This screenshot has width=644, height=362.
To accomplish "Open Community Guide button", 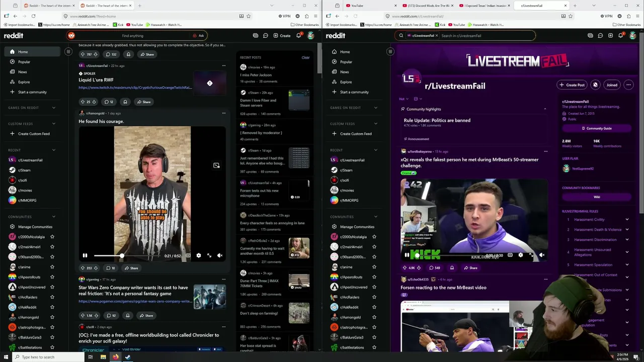I will [597, 128].
